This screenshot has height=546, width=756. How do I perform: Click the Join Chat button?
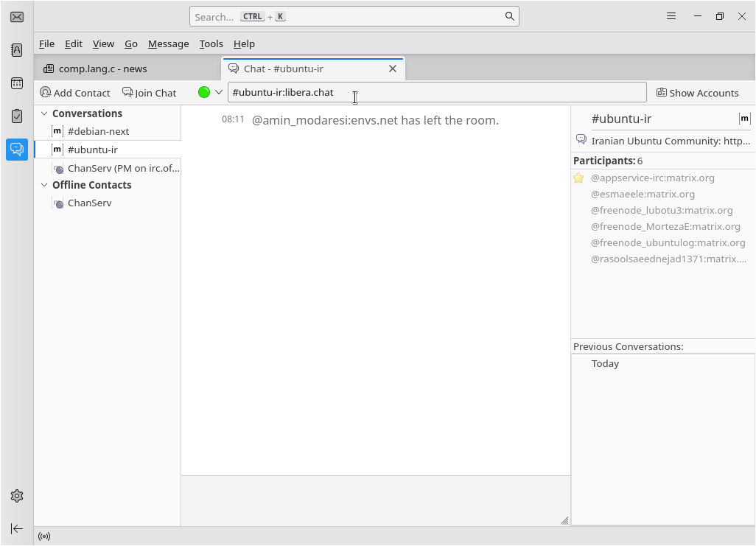150,93
